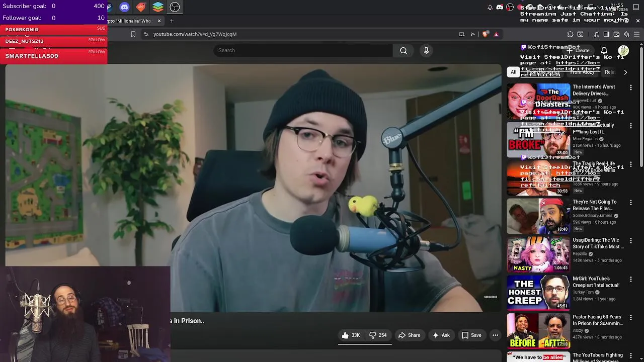Open options for They're Not Going To Release
The height and width of the screenshot is (362, 644).
coord(631,203)
